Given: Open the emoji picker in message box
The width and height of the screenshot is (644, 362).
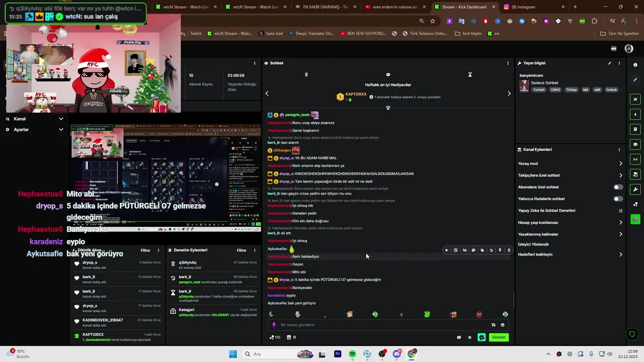Looking at the screenshot, I should coord(503,325).
